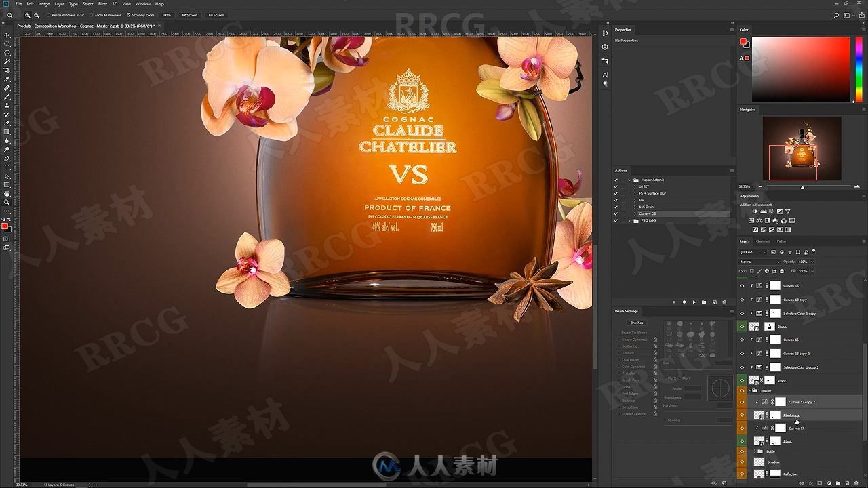Open the Character panel icon
The image size is (868, 488).
click(x=605, y=75)
